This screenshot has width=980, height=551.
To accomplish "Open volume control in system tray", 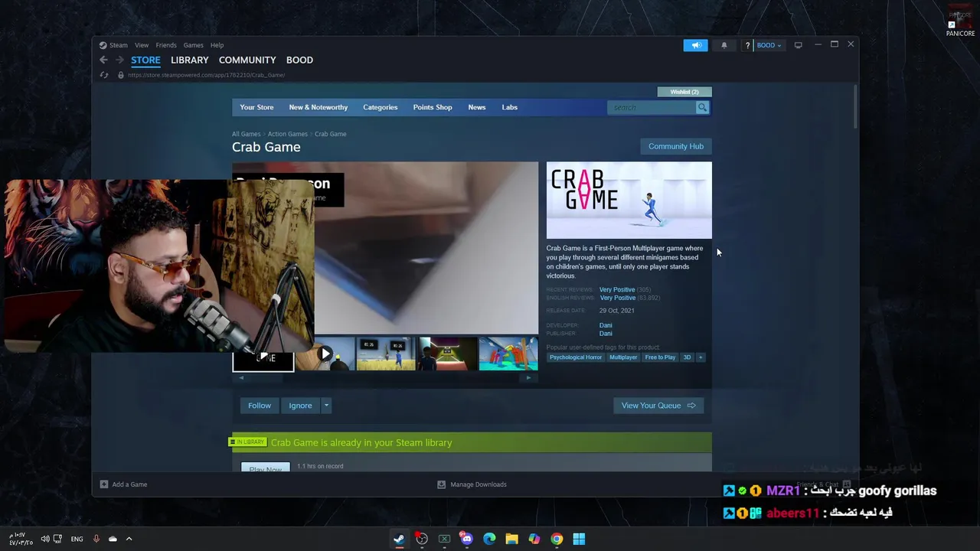I will (x=45, y=539).
